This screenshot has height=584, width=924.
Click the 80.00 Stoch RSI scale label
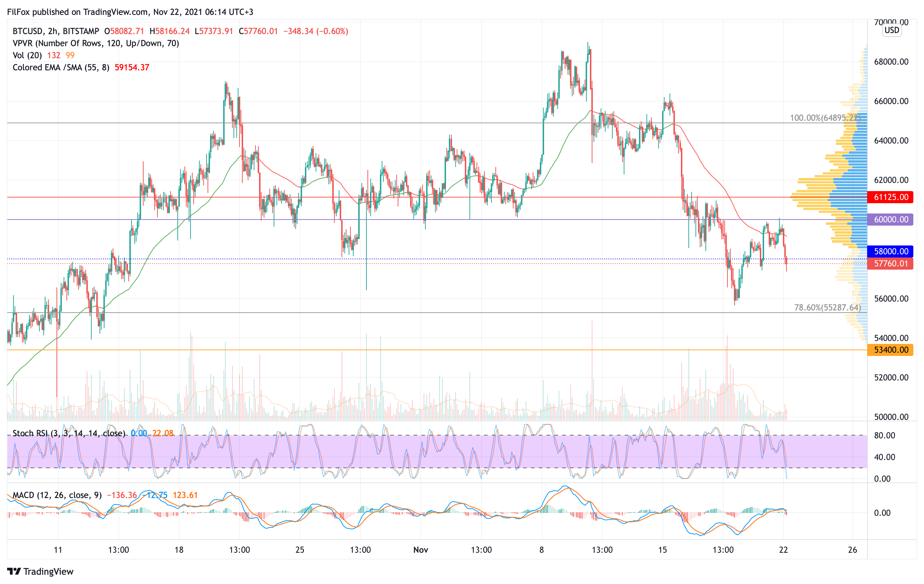point(885,435)
